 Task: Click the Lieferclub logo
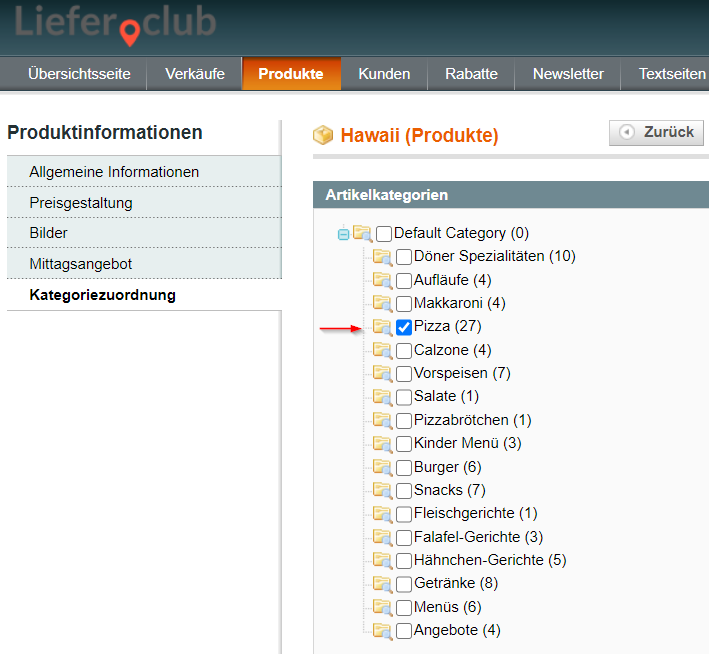[x=116, y=24]
